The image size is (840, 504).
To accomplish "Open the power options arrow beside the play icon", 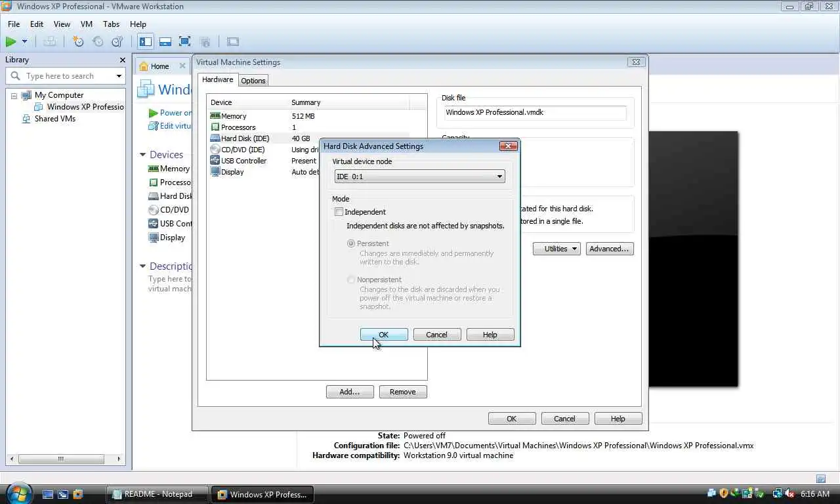I will [x=25, y=41].
